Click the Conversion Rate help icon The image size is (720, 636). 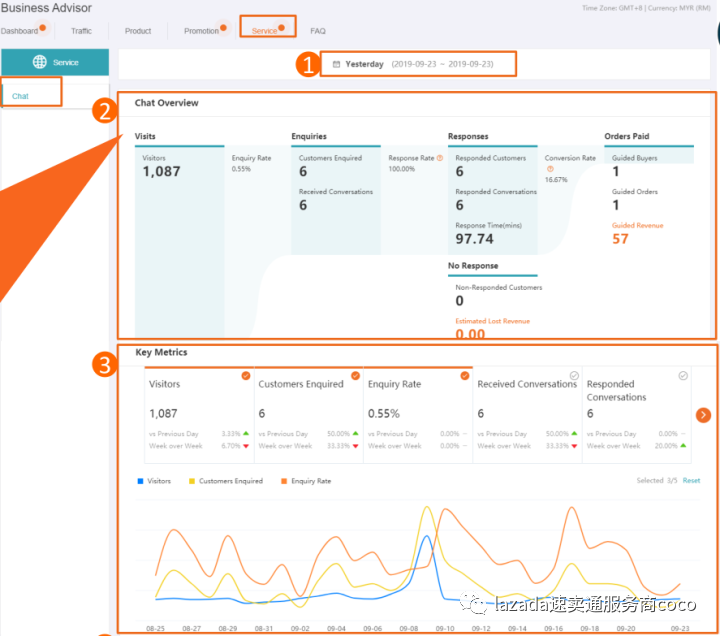pyautogui.click(x=550, y=169)
